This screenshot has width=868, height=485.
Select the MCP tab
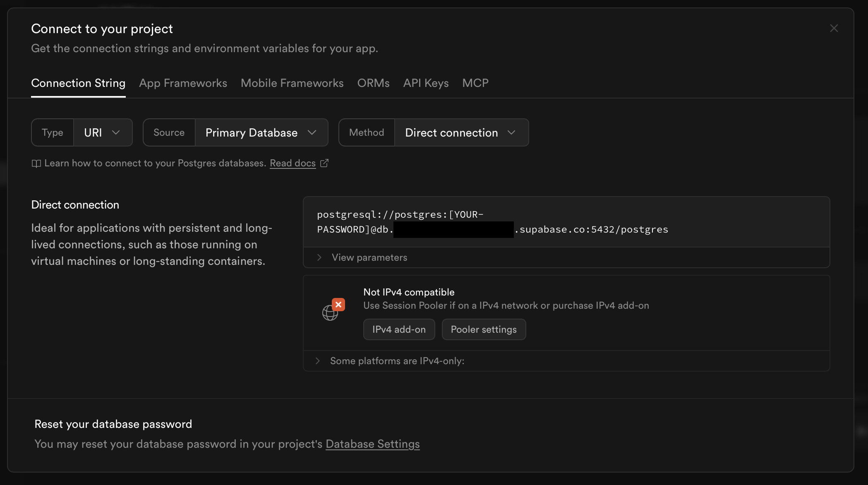pyautogui.click(x=475, y=83)
